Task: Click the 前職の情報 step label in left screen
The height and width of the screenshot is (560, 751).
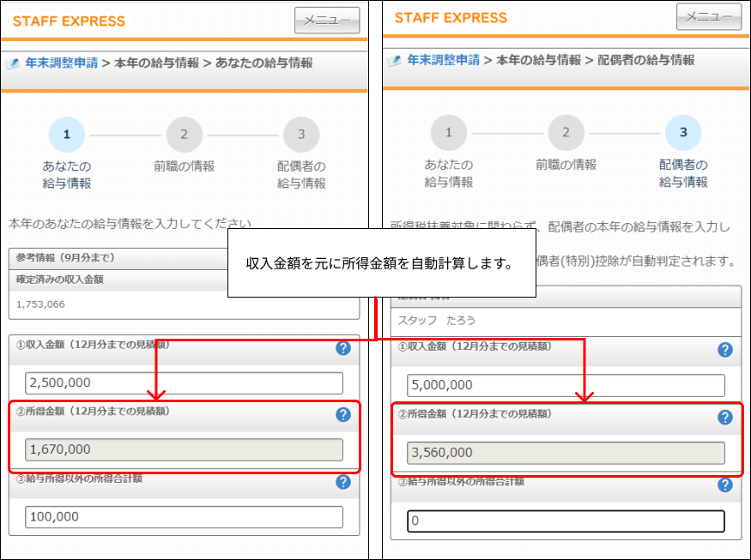Action: 184,166
